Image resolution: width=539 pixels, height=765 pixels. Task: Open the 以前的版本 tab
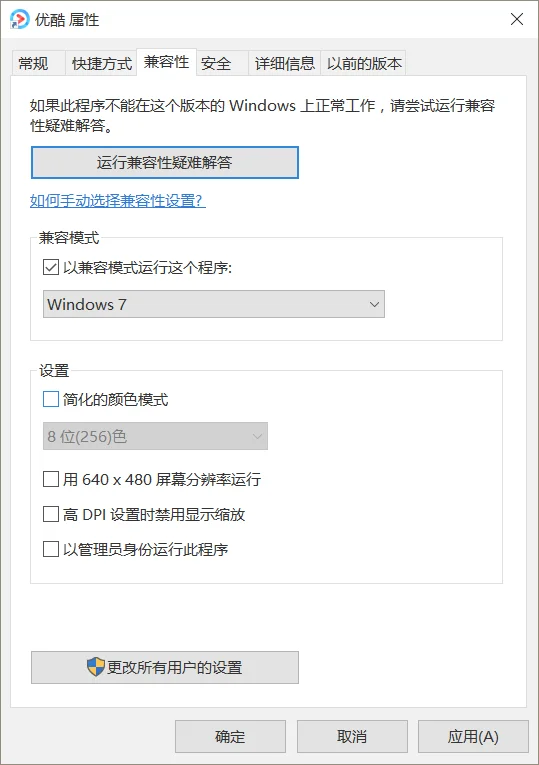(x=364, y=63)
